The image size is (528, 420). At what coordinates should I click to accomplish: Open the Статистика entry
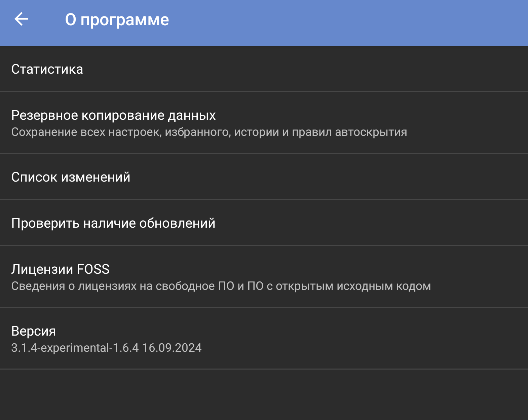pyautogui.click(x=264, y=69)
